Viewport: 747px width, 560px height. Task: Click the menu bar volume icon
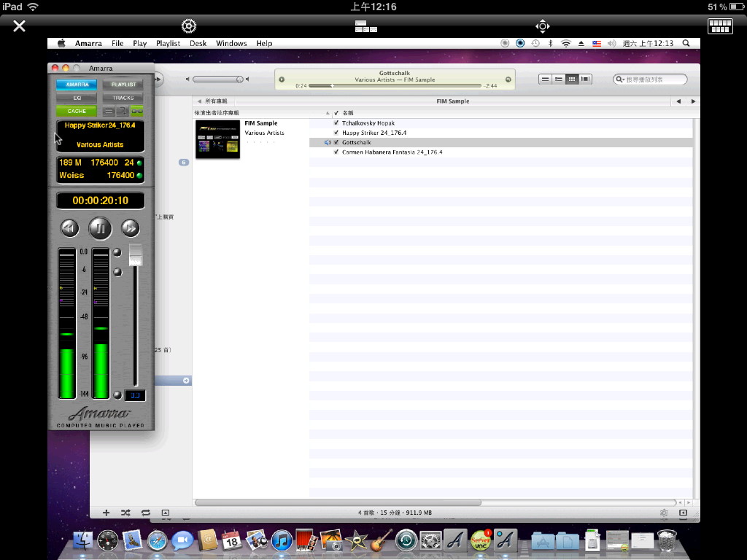click(x=612, y=43)
